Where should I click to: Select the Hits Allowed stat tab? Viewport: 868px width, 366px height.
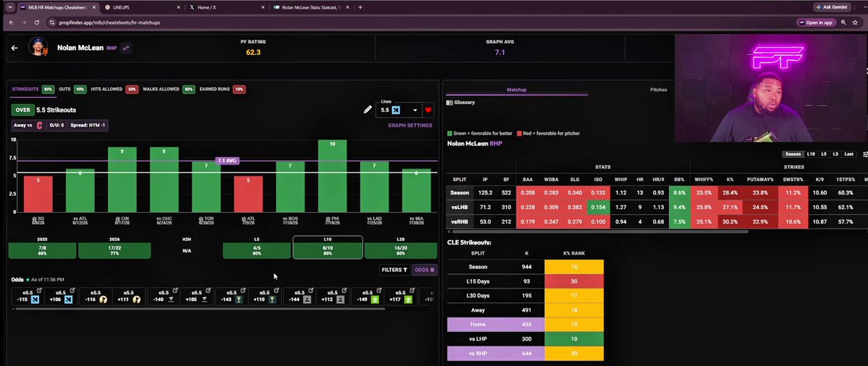pyautogui.click(x=114, y=89)
